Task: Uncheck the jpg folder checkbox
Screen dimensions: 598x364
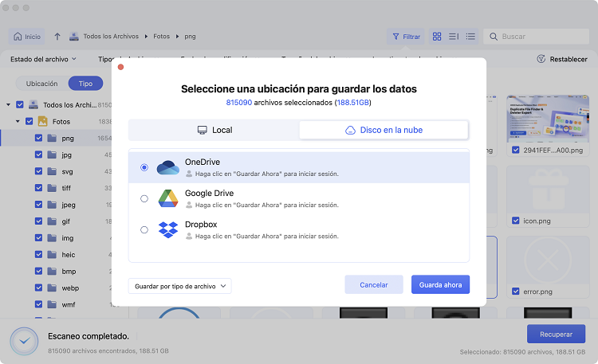Action: tap(38, 155)
